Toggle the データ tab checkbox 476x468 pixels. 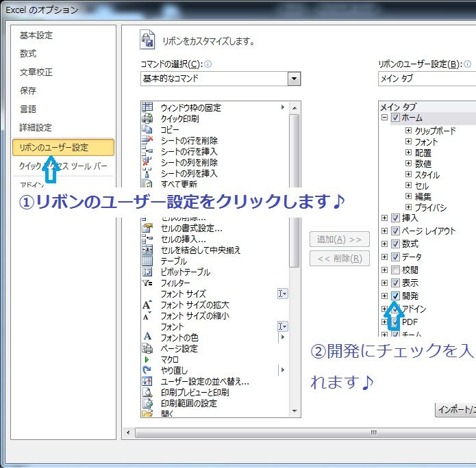click(395, 257)
